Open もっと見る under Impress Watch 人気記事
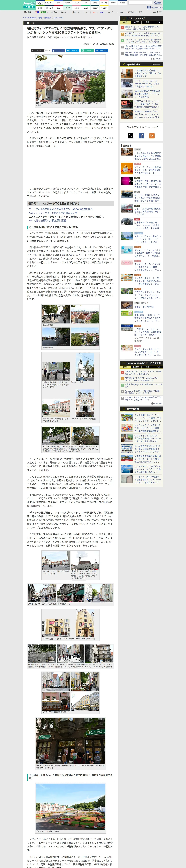Viewport: 186px width, 868px height. [x=157, y=403]
